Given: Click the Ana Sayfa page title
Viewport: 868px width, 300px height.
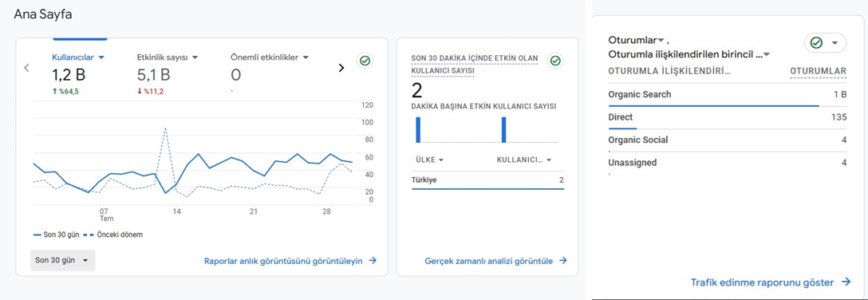Looking at the screenshot, I should pyautogui.click(x=42, y=15).
